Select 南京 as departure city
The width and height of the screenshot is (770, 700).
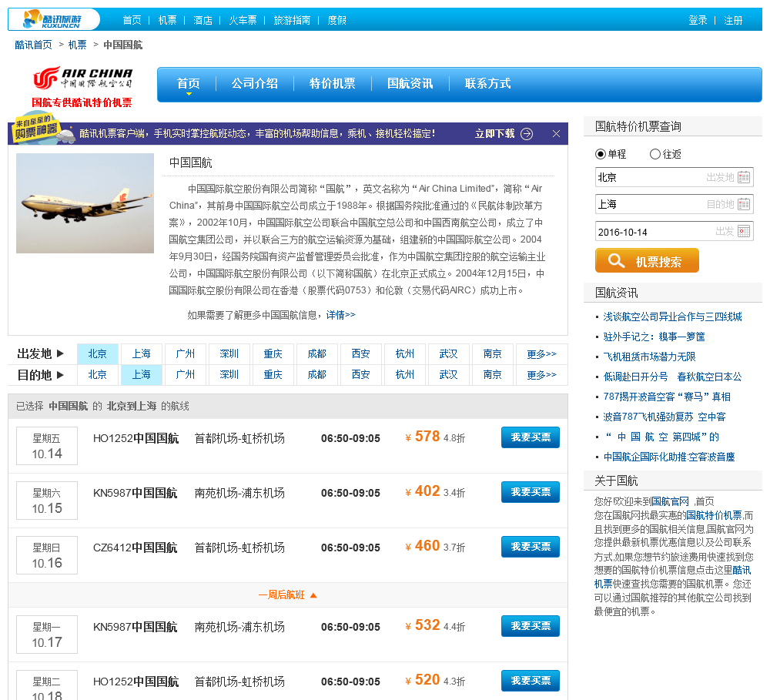[493, 353]
